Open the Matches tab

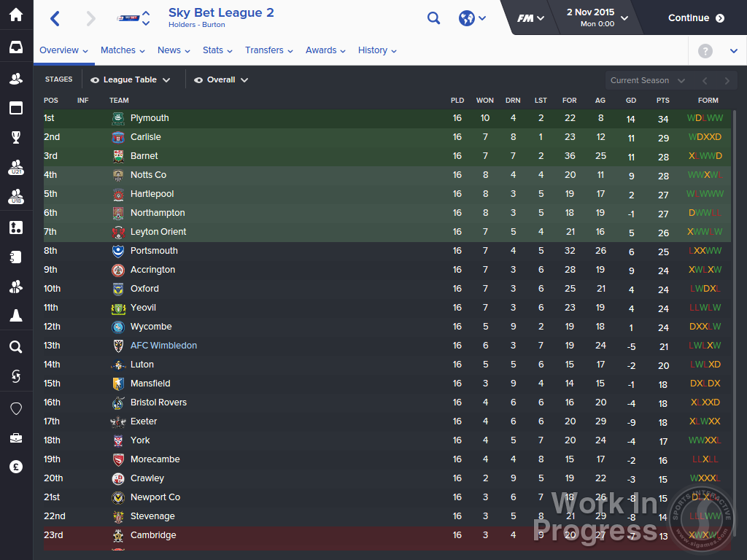click(123, 50)
